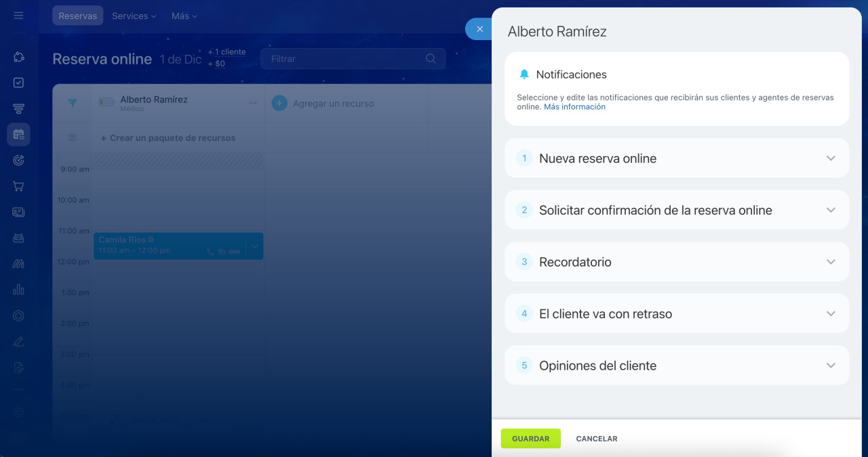Viewport: 868px width, 457px height.
Task: Click the search magnifier in Filtrar
Action: click(x=431, y=59)
